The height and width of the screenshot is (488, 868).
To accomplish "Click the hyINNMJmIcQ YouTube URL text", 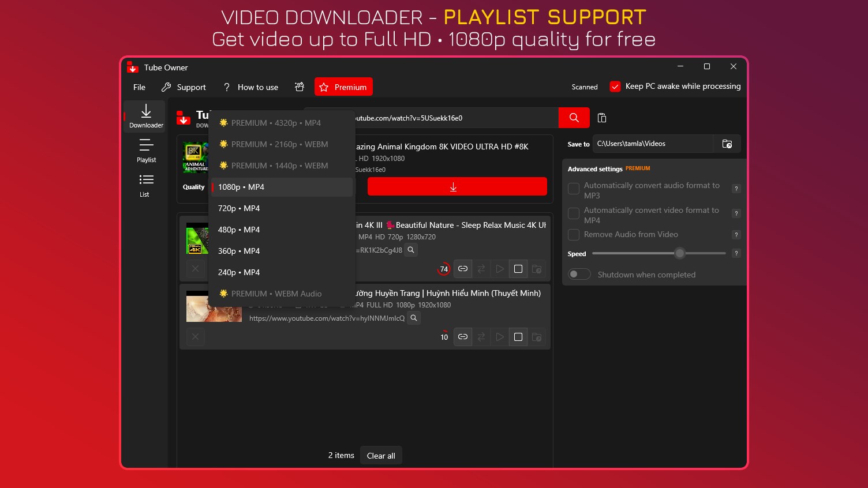I will pos(327,318).
